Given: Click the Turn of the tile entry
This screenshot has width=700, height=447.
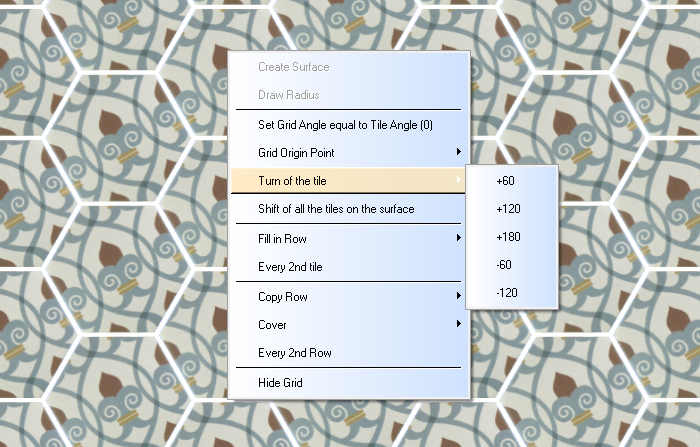Looking at the screenshot, I should 292,181.
